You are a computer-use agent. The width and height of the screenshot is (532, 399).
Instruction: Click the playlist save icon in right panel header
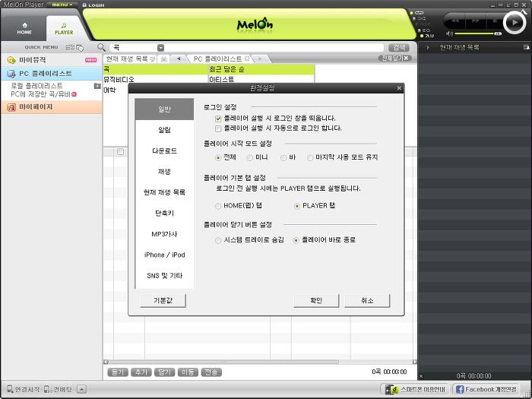point(526,47)
